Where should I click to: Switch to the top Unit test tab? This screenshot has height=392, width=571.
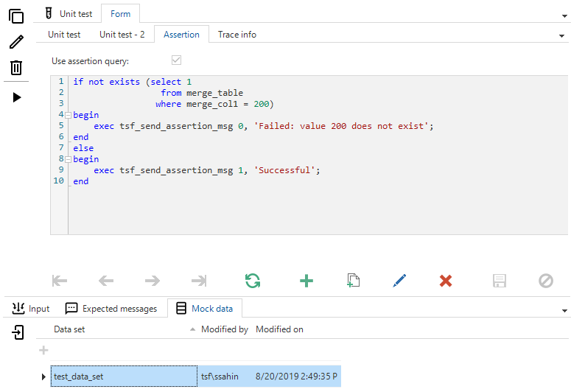(x=69, y=13)
